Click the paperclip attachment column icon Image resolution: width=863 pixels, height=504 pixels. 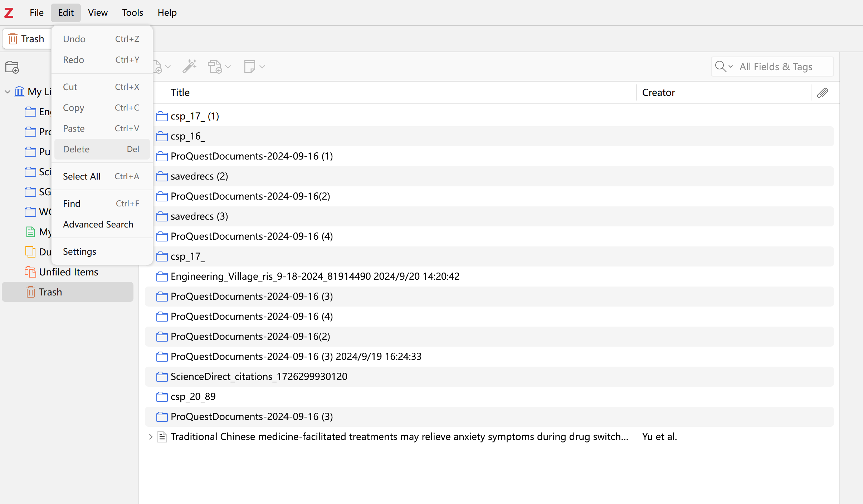pos(823,93)
